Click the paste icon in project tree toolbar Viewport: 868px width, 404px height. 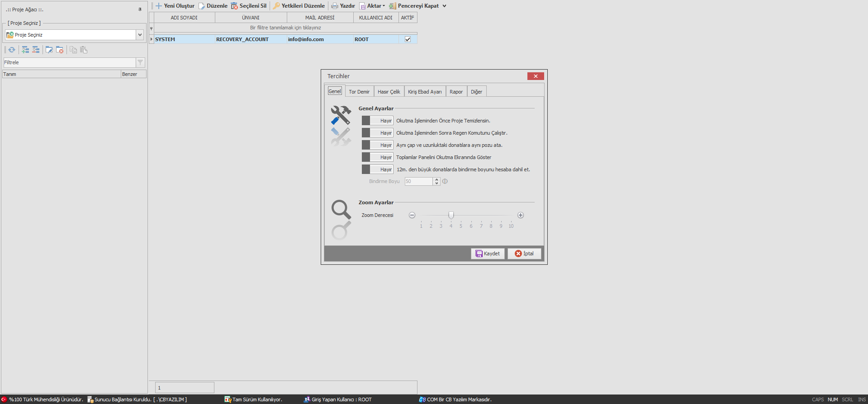coord(84,50)
